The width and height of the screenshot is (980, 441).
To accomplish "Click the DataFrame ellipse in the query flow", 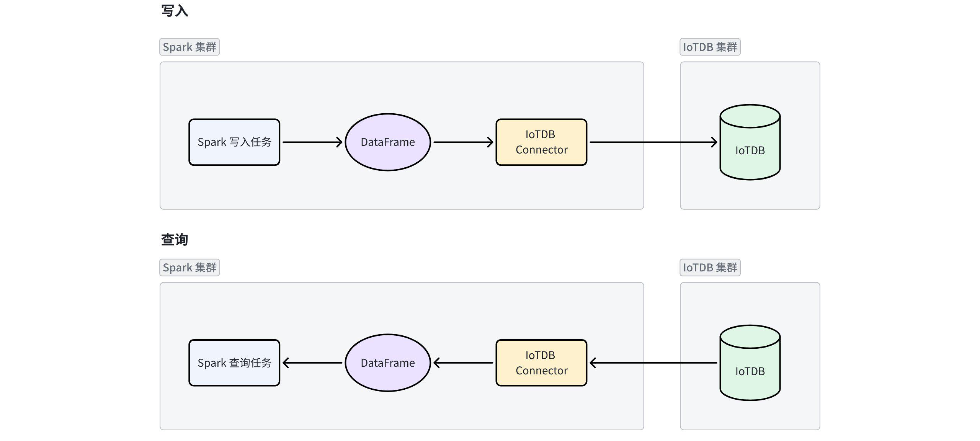I will pos(388,363).
